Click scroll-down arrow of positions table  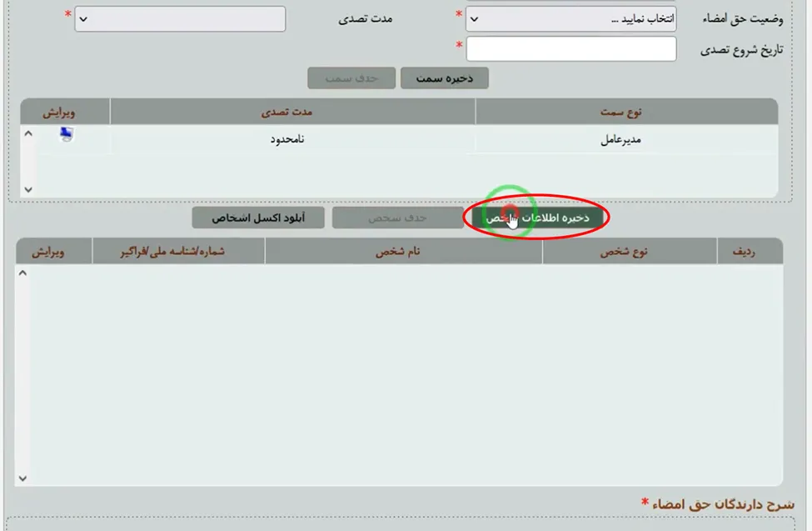pyautogui.click(x=28, y=190)
